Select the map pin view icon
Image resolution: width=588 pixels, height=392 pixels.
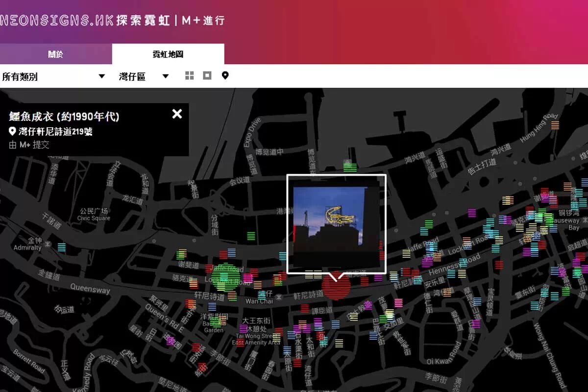(225, 75)
